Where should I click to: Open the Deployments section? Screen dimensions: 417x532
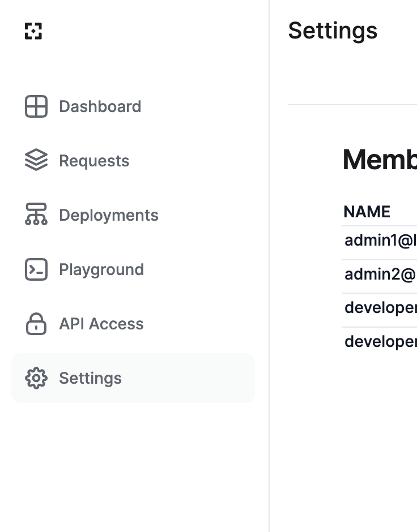coord(109,215)
